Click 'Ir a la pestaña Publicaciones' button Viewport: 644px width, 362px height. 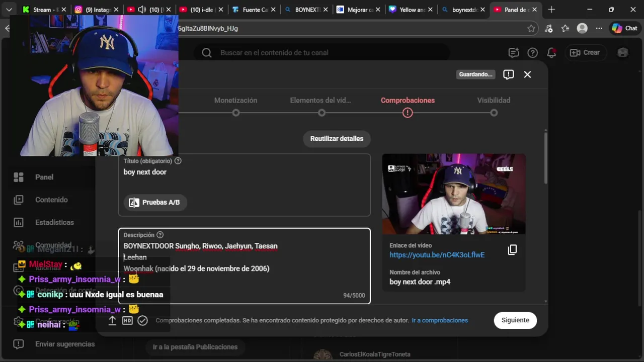pos(195,347)
